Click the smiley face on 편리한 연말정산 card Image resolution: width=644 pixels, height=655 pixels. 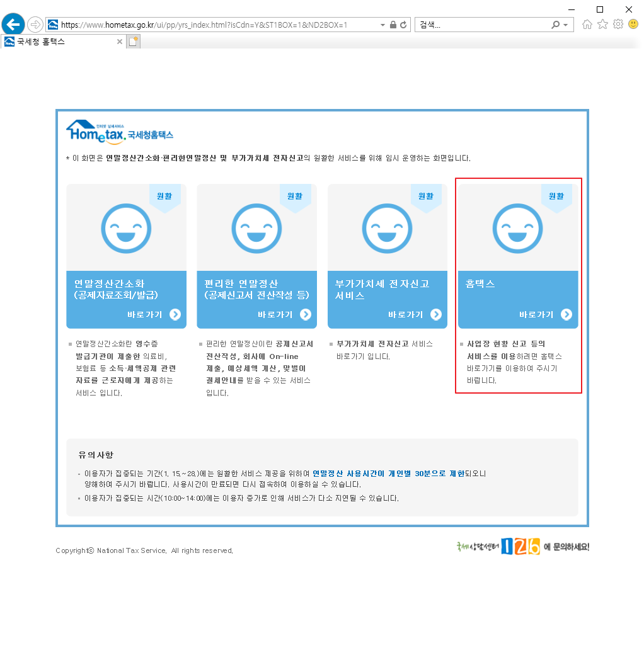[256, 229]
